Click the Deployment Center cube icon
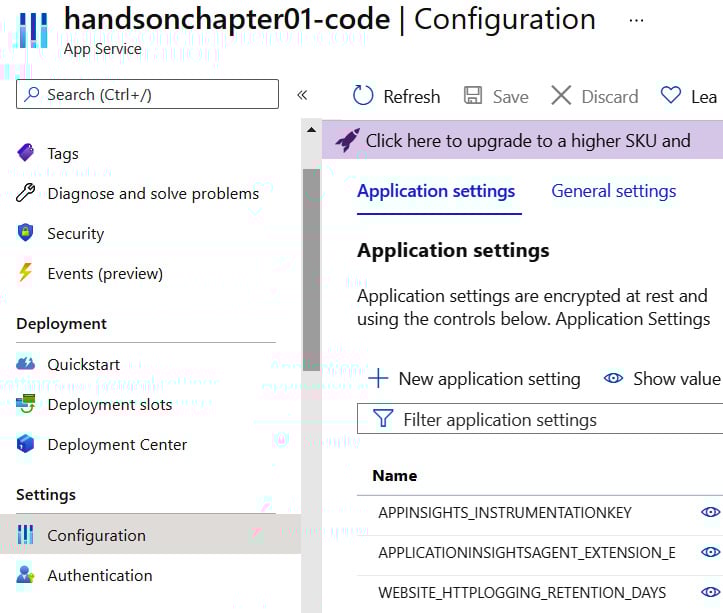This screenshot has width=723, height=613. coord(25,444)
